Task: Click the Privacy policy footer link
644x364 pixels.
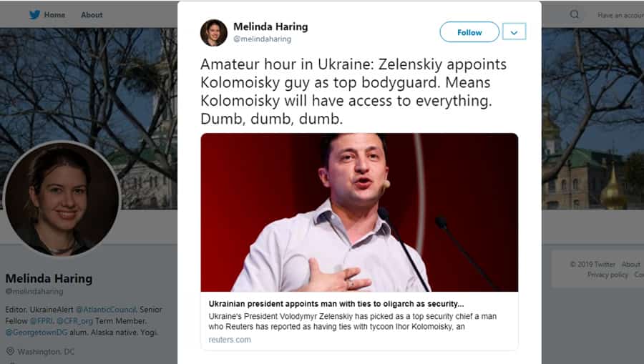Action: pyautogui.click(x=608, y=275)
